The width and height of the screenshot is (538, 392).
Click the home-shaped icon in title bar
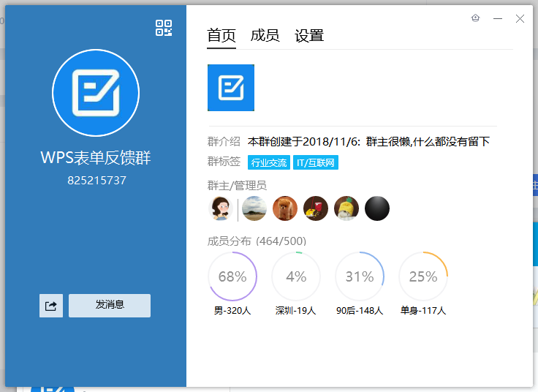pyautogui.click(x=476, y=18)
